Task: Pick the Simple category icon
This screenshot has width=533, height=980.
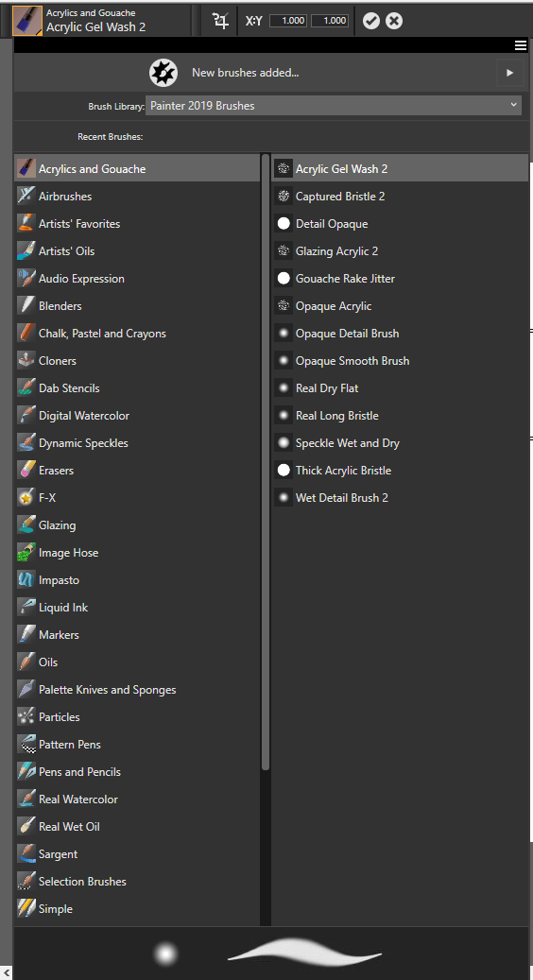Action: (26, 909)
